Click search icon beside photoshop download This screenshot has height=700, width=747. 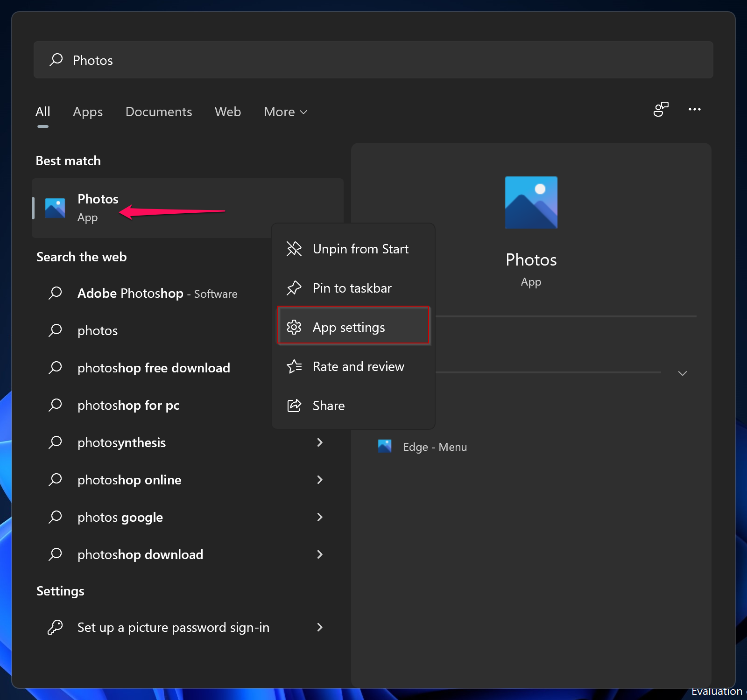point(56,554)
